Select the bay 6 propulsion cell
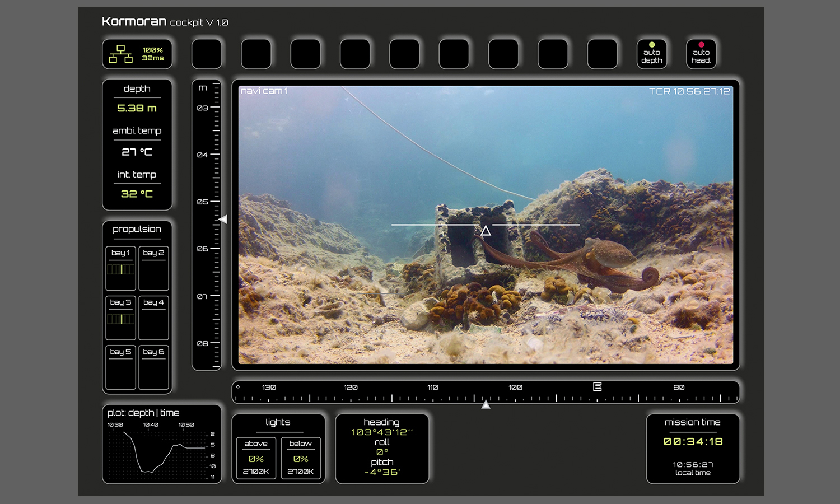This screenshot has height=504, width=840. tap(153, 367)
